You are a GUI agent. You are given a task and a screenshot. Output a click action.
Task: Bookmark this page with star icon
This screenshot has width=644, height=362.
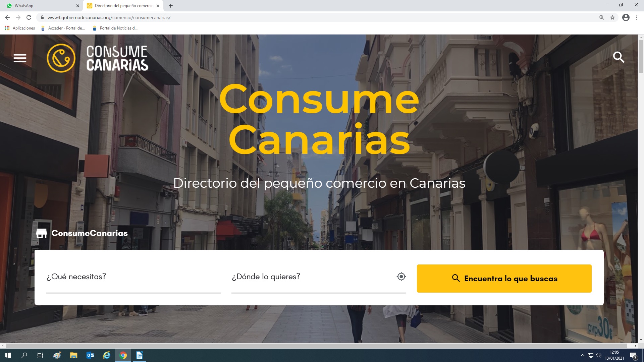click(612, 17)
